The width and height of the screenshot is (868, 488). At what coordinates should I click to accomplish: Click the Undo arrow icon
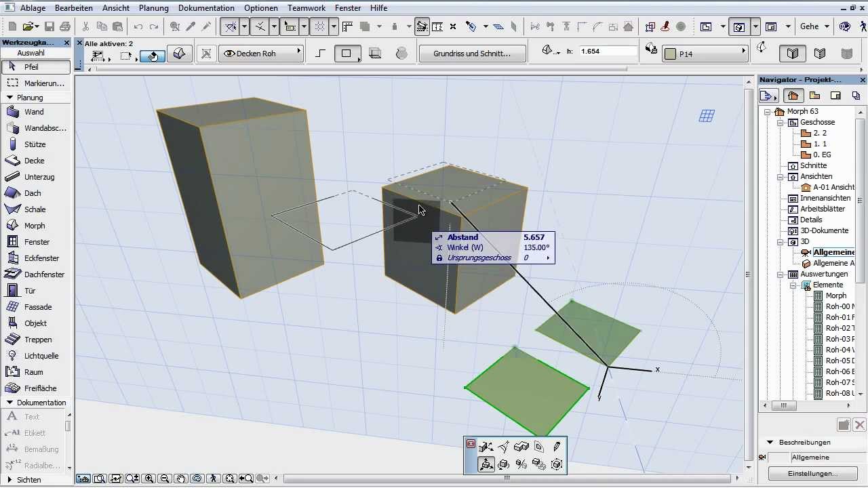(x=138, y=26)
